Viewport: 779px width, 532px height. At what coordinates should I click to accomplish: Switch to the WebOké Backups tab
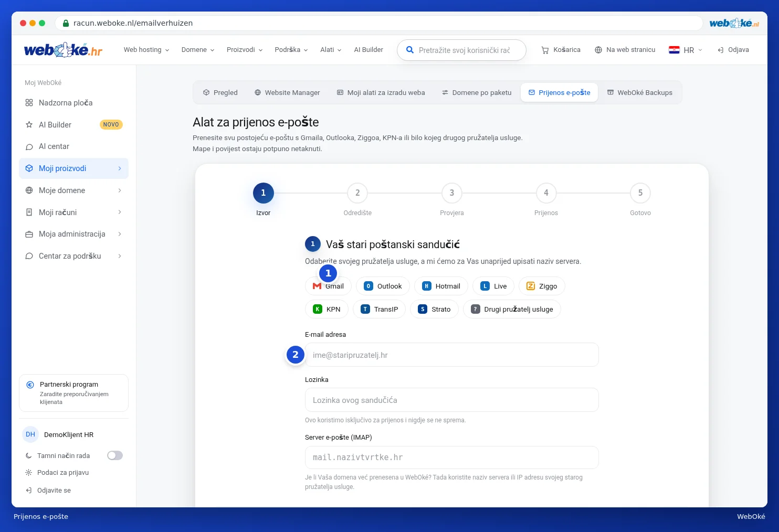640,92
